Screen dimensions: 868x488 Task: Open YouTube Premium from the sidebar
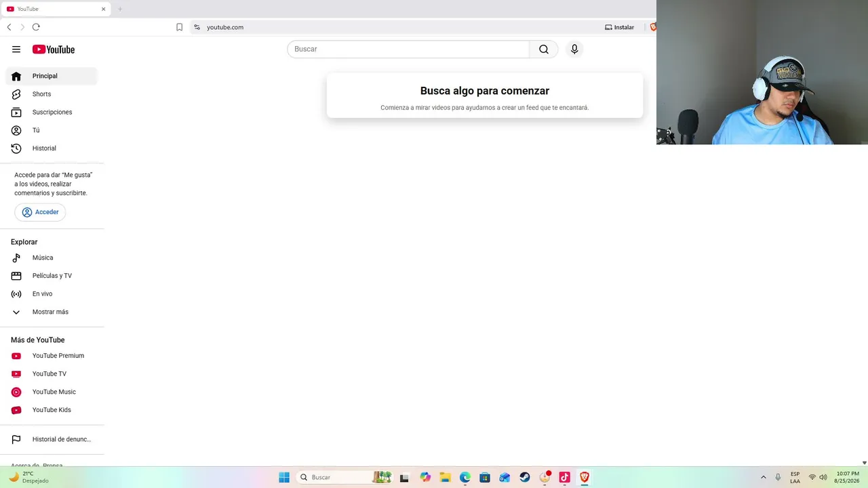pyautogui.click(x=52, y=356)
